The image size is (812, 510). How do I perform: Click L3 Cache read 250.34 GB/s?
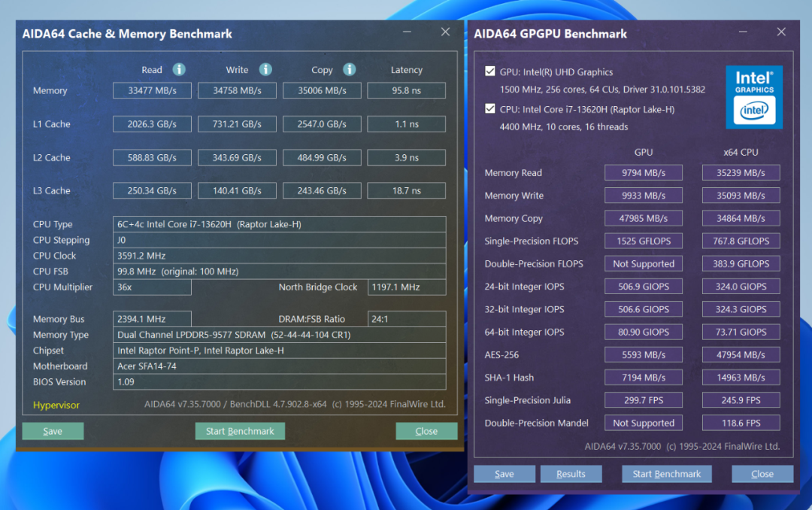point(152,191)
